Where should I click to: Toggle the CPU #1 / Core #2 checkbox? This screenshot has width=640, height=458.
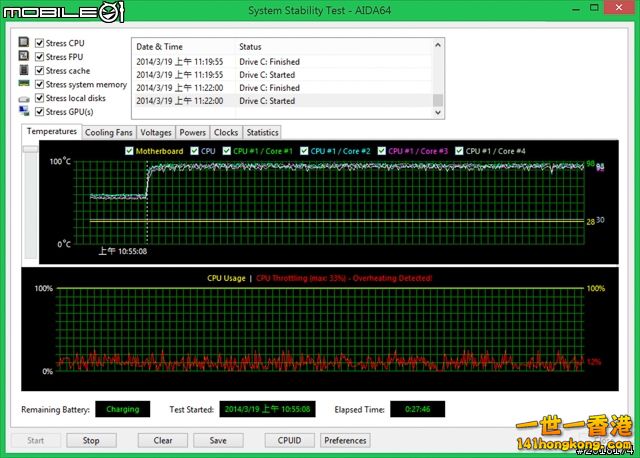click(304, 151)
